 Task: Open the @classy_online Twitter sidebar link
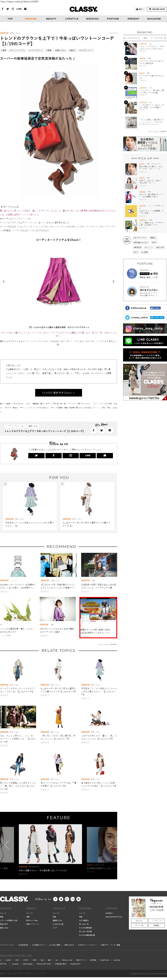coord(145,317)
